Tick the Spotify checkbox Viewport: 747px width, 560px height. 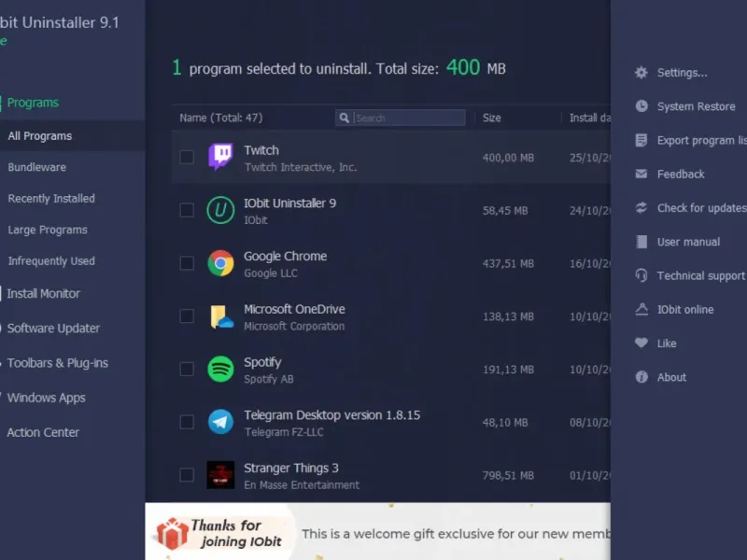[187, 369]
